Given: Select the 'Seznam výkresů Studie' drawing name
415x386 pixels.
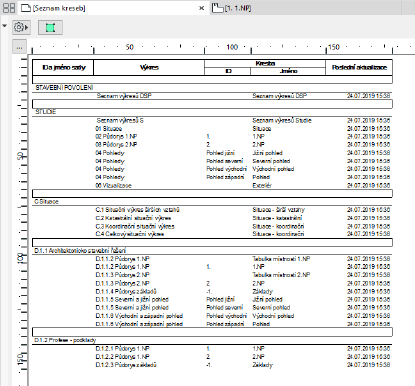Looking at the screenshot, I should coord(282,120).
